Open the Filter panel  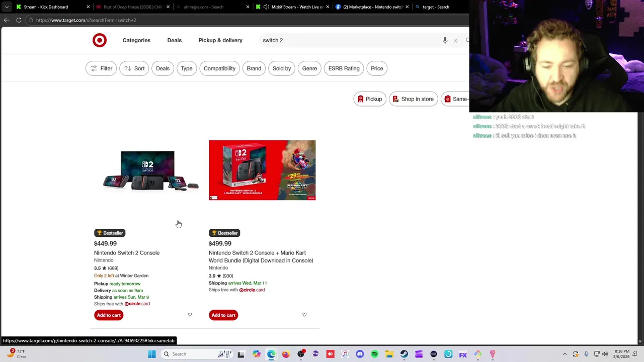pos(101,68)
